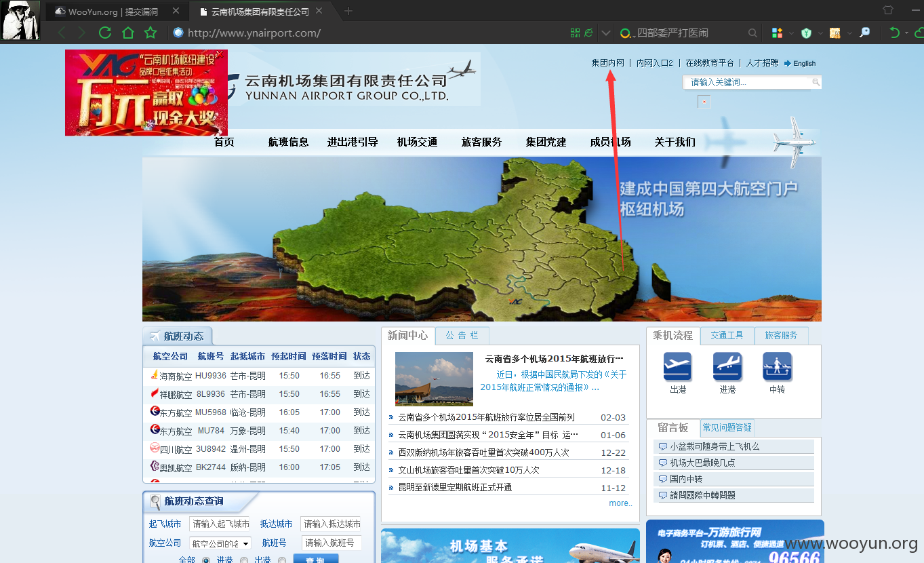Click the 航班号 flight number input

[x=331, y=543]
